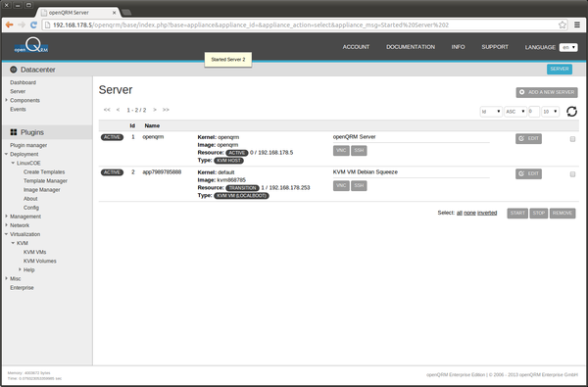This screenshot has width=588, height=387.
Task: Open the ASC sort order dropdown
Action: 515,112
